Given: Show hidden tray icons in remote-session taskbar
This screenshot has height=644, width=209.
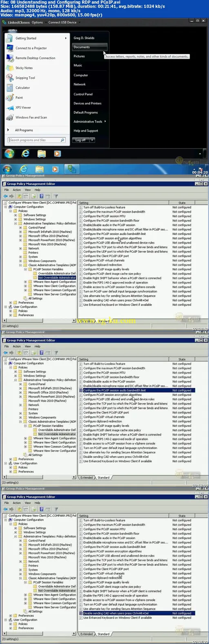Looking at the screenshot, I should (x=200, y=154).
